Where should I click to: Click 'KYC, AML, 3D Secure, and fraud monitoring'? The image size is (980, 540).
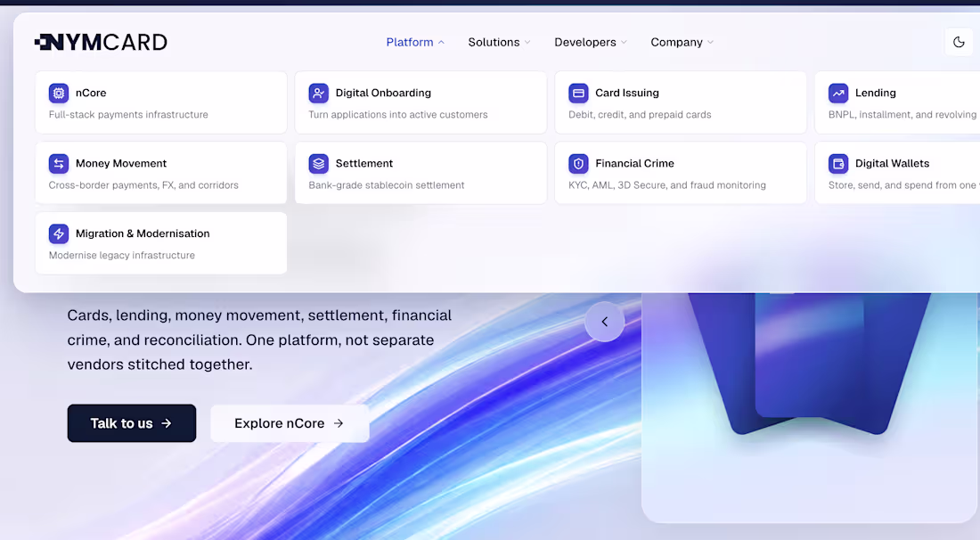(667, 185)
